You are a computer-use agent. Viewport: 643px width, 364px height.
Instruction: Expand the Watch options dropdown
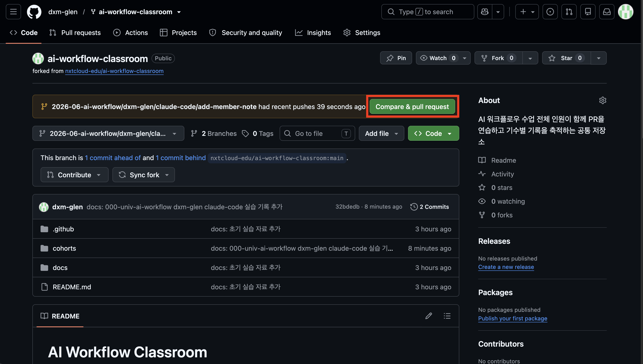pos(464,58)
